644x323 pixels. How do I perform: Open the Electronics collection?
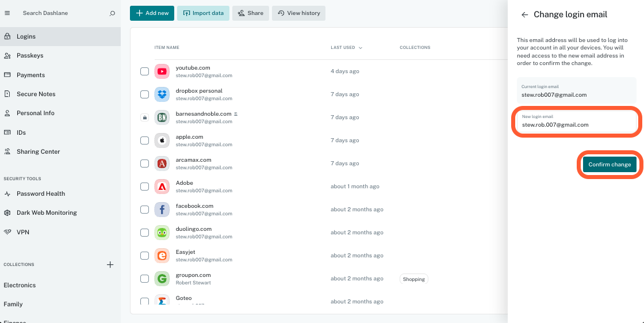(x=20, y=285)
